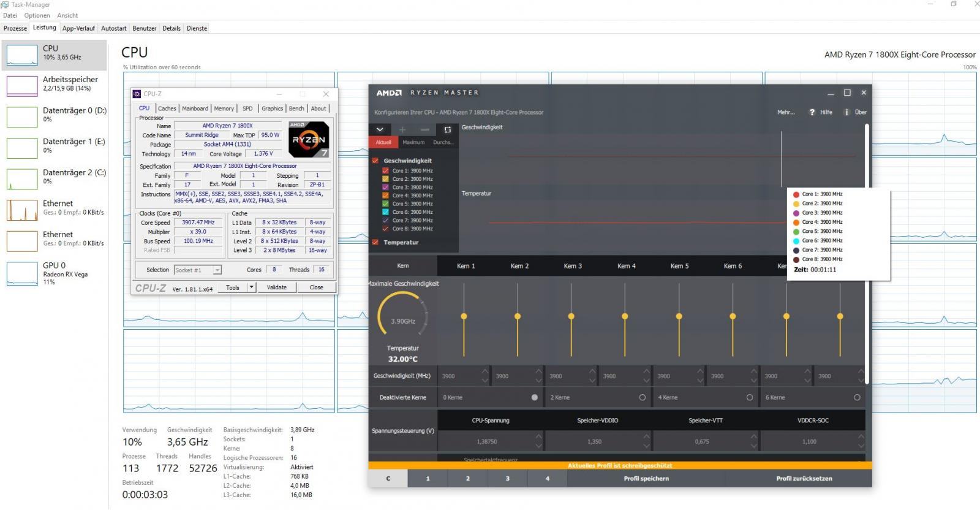Click the reset graph icon in Ryzen Master
The height and width of the screenshot is (510, 980).
[447, 129]
